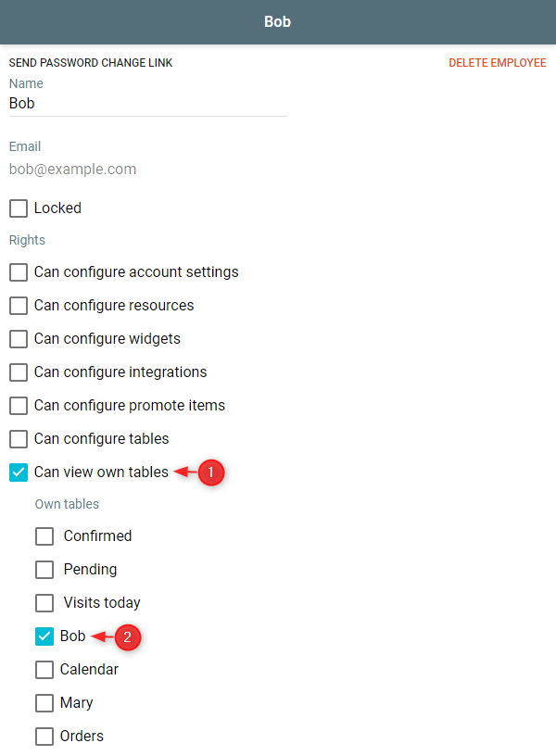
Task: Enable Can configure account settings
Action: pos(19,272)
